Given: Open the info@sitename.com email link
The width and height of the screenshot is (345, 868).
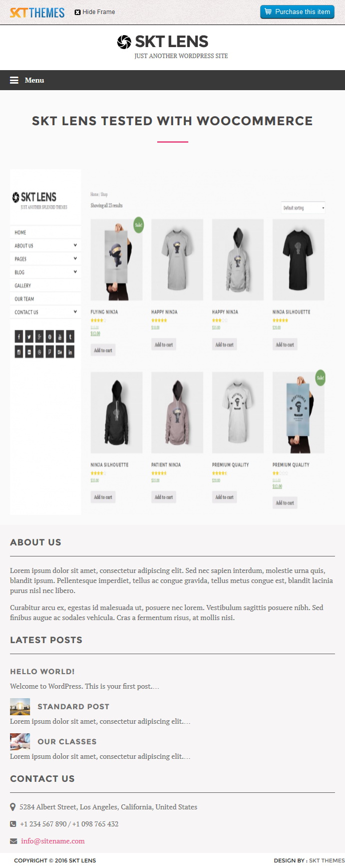Looking at the screenshot, I should point(53,841).
